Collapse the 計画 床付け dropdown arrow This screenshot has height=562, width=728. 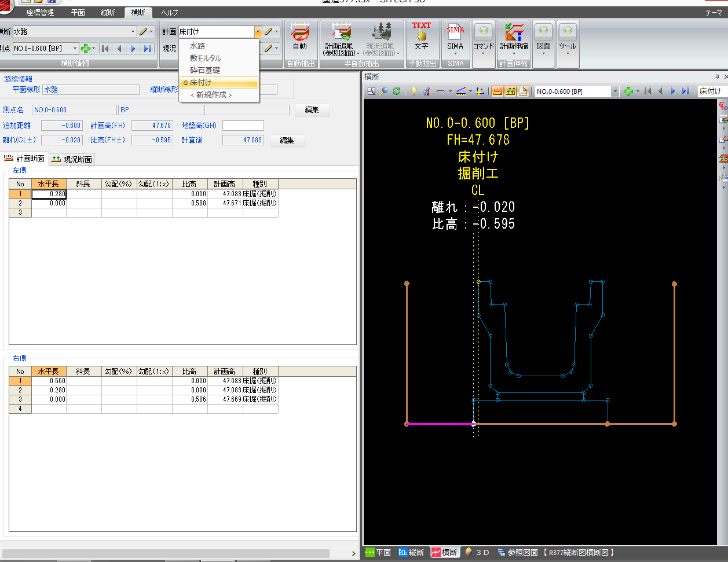coord(258,32)
